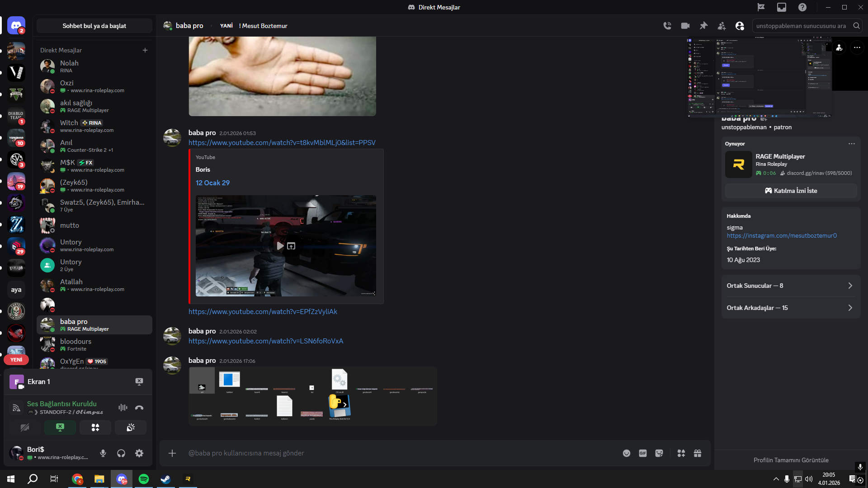The image size is (868, 488).
Task: Disconnect from voice call
Action: click(139, 408)
